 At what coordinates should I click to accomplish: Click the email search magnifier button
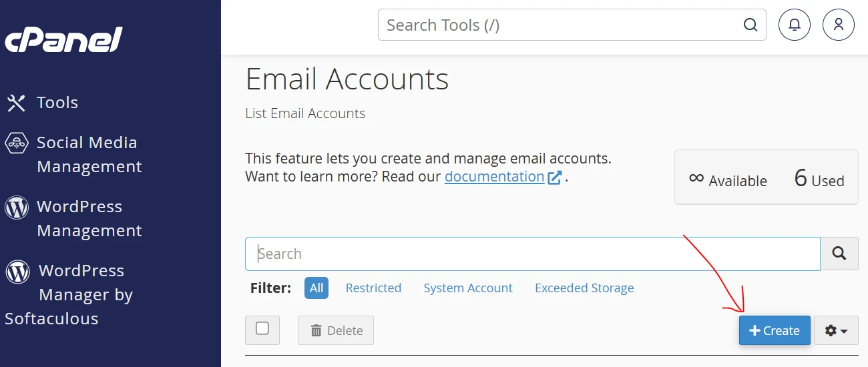839,254
